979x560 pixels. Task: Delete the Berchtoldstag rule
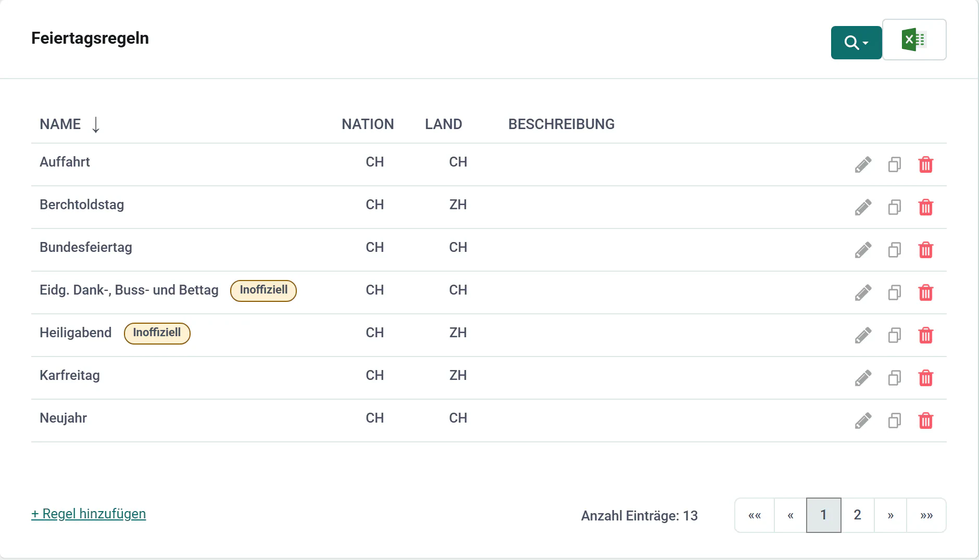coord(925,207)
